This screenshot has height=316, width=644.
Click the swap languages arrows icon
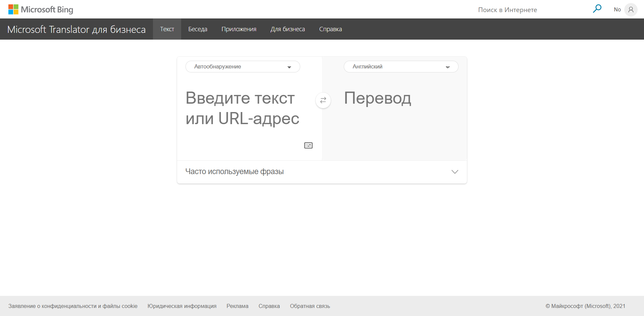pyautogui.click(x=323, y=100)
